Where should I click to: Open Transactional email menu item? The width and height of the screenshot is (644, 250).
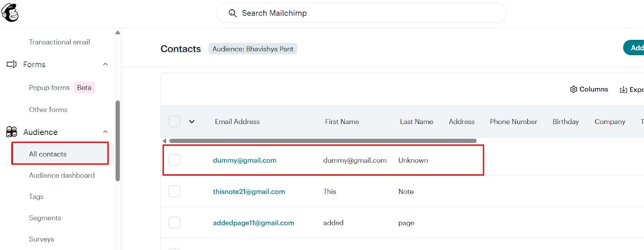point(60,42)
